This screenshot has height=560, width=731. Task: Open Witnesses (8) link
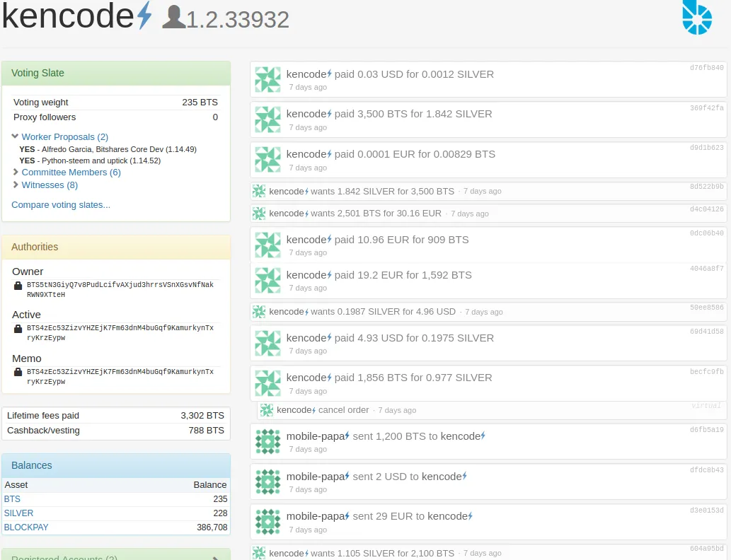pos(50,185)
